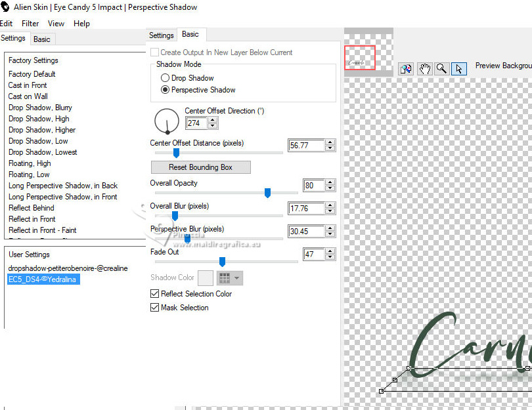Click the Shadow Color swatch
The image size is (532, 410).
click(x=206, y=278)
